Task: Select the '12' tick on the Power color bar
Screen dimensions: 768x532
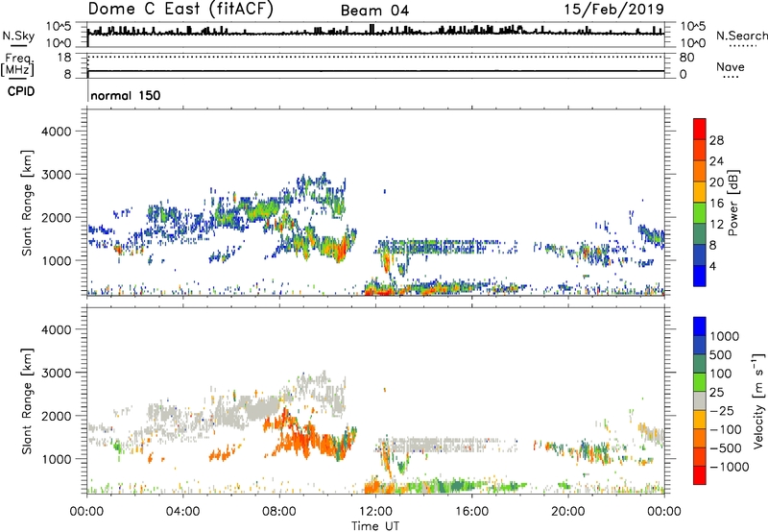Action: pyautogui.click(x=716, y=225)
